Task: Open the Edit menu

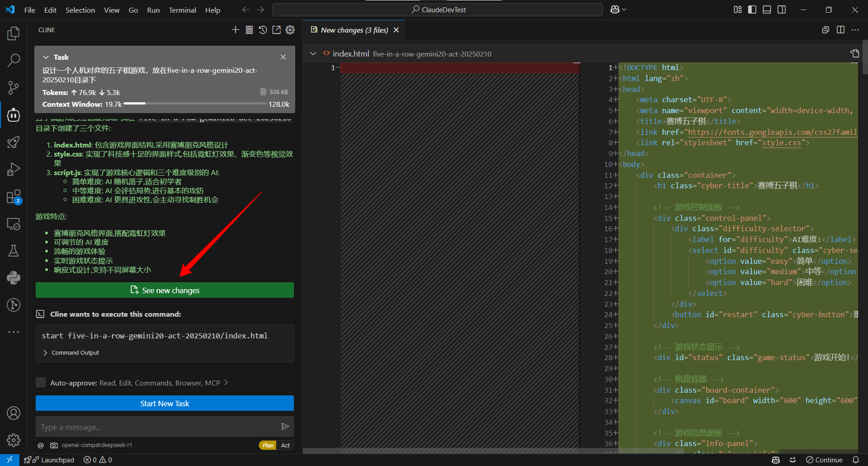Action: 50,10
